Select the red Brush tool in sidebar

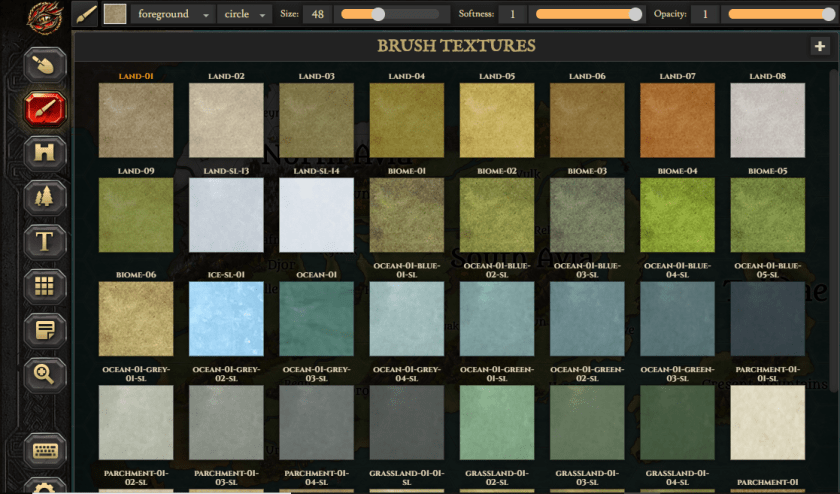[45, 109]
